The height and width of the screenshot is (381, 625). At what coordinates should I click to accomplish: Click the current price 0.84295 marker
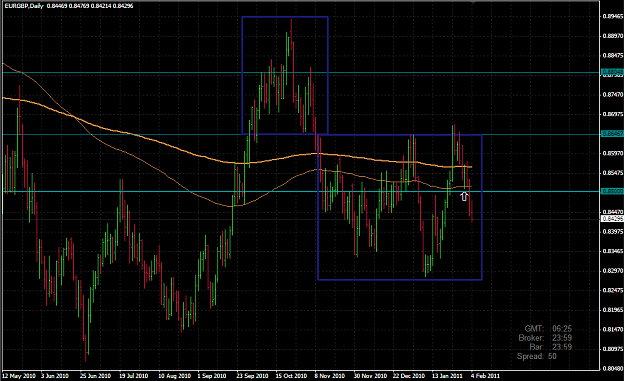pos(612,219)
